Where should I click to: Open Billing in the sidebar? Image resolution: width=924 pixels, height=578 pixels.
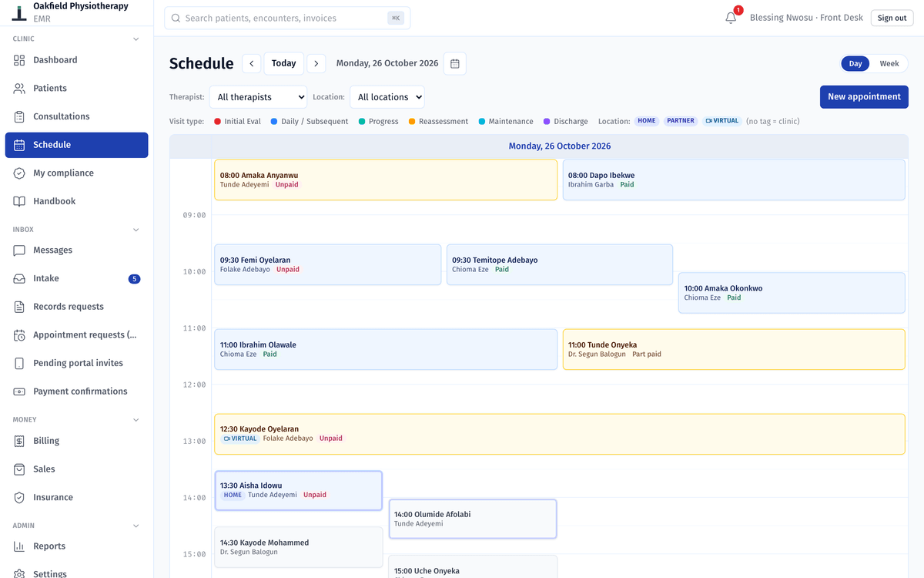pyautogui.click(x=77, y=441)
